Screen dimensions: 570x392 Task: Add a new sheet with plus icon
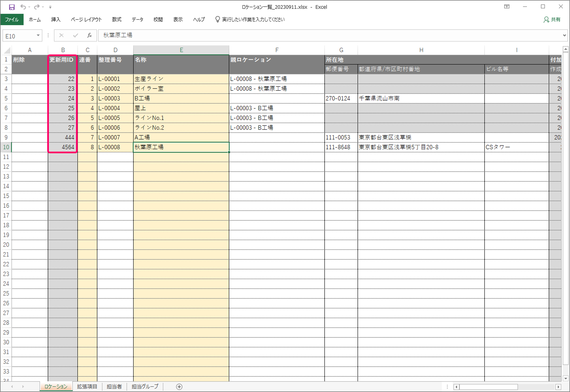179,387
